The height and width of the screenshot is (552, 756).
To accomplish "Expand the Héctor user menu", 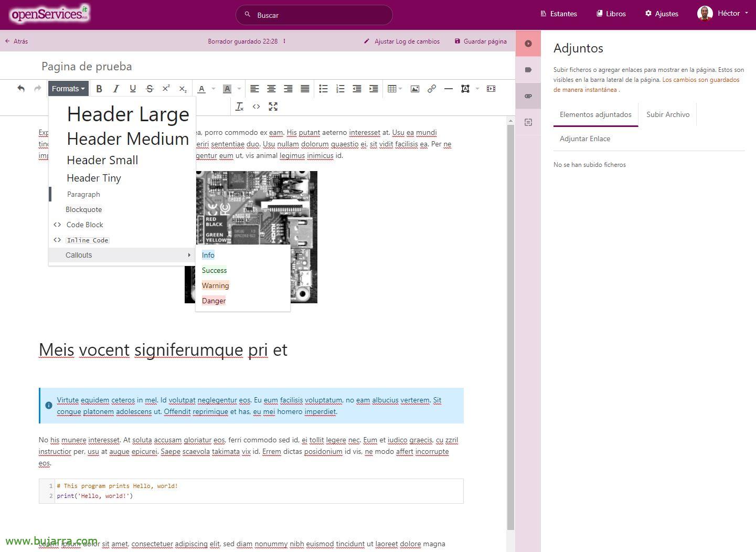I will pos(723,13).
